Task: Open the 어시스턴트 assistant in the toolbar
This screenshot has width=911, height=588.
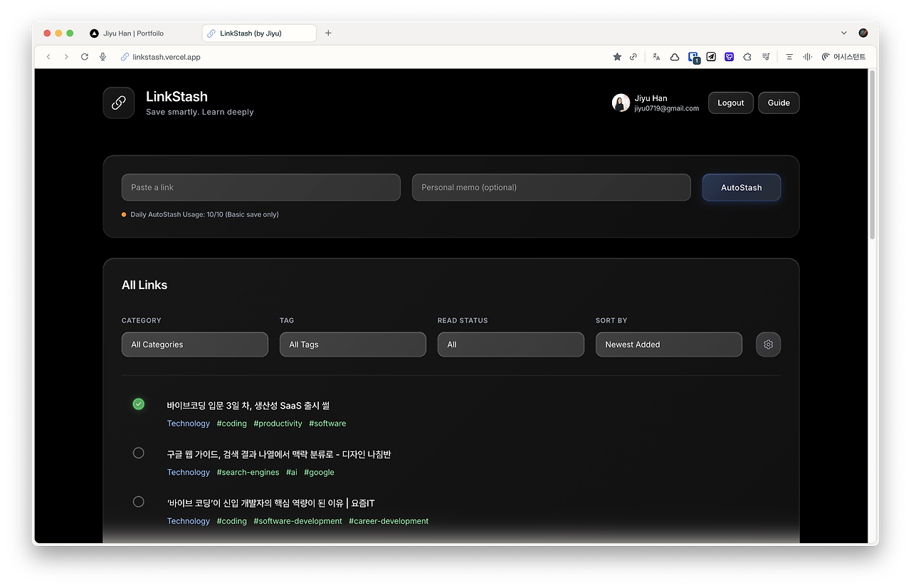Action: (843, 56)
